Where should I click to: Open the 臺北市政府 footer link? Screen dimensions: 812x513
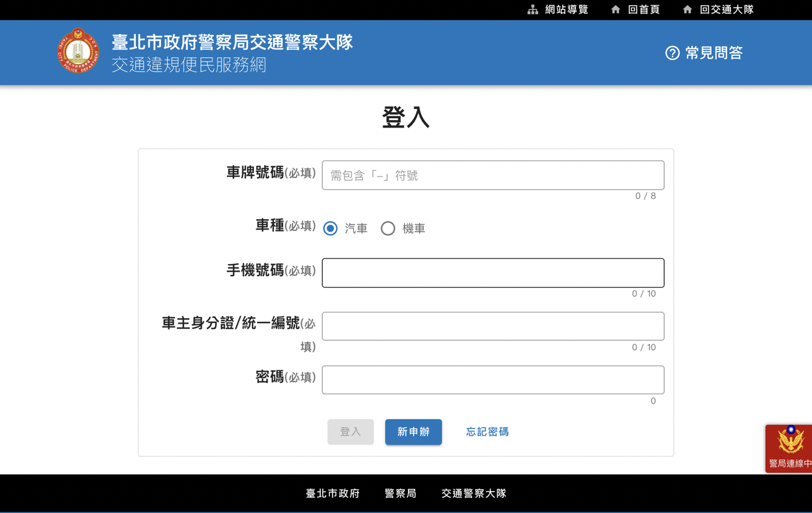click(x=332, y=493)
